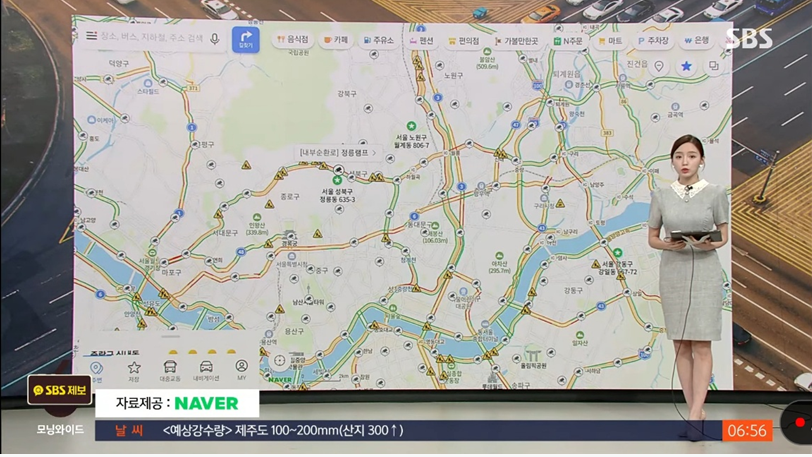This screenshot has width=812, height=457.
Task: Click the 스타필드 place marker
Action: pos(148,83)
